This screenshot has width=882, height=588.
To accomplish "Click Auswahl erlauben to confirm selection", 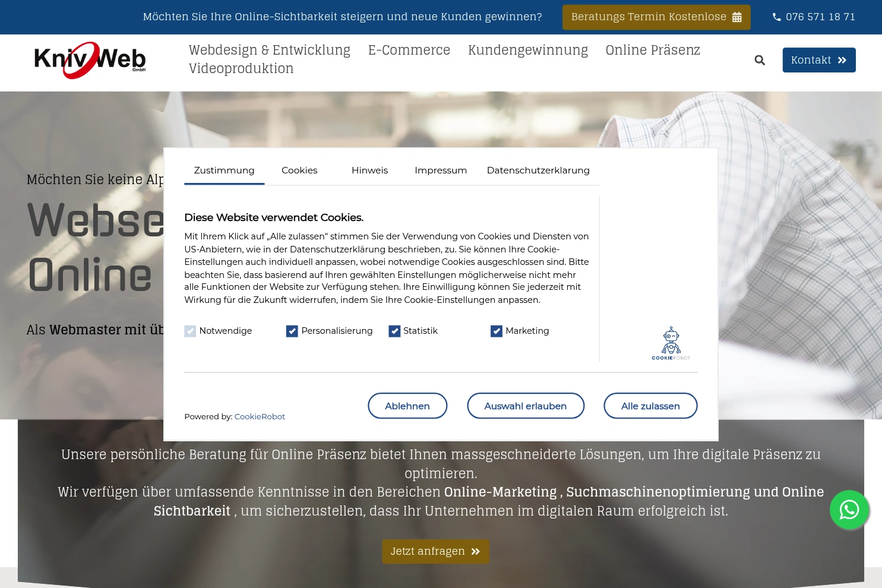I will 525,406.
